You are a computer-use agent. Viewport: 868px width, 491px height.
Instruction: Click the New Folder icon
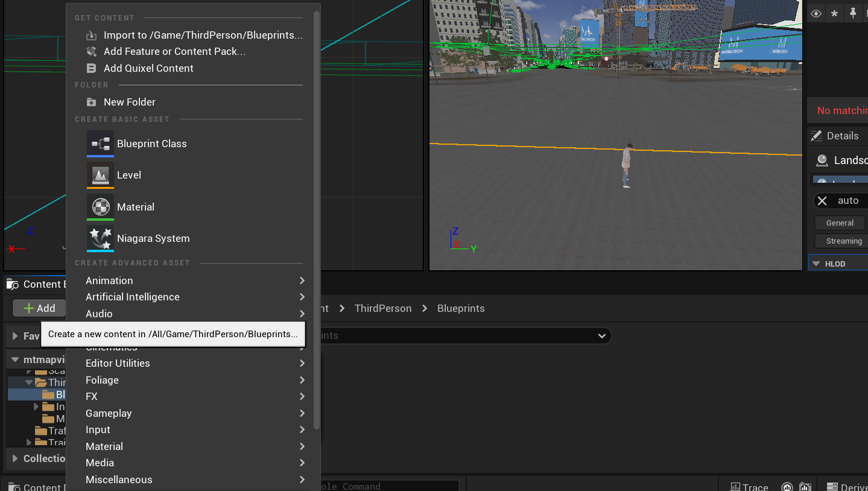click(92, 102)
